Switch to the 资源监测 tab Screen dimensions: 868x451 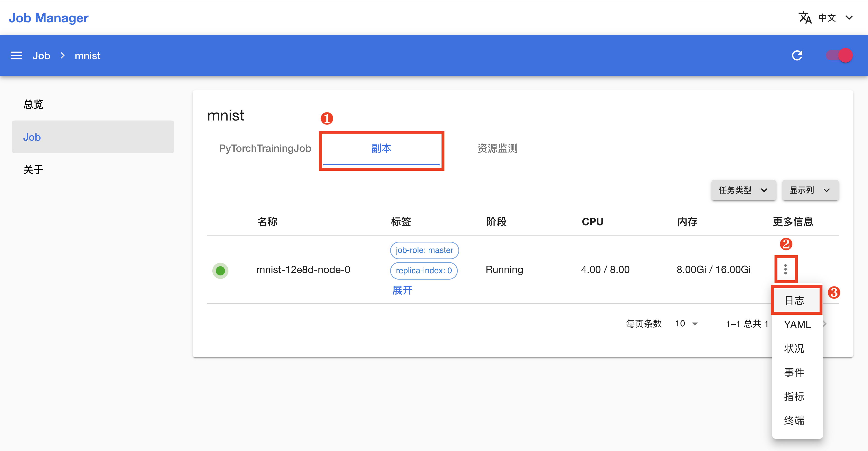click(x=497, y=148)
